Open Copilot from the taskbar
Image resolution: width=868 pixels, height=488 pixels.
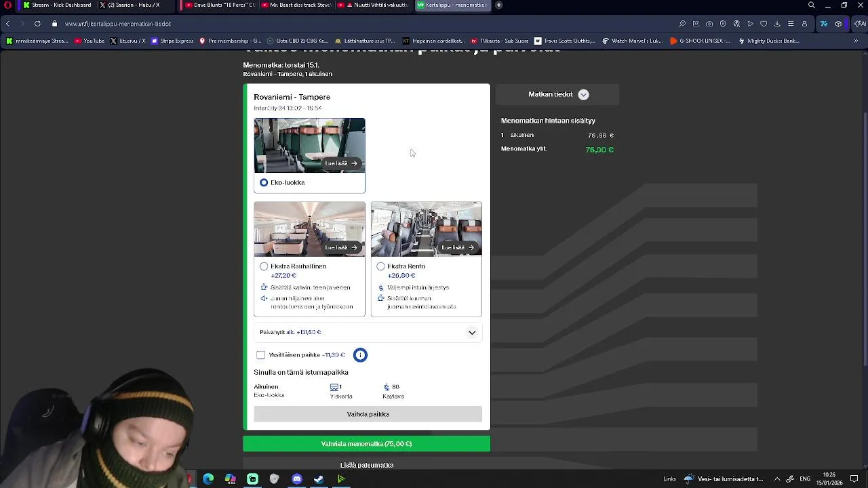point(231,479)
